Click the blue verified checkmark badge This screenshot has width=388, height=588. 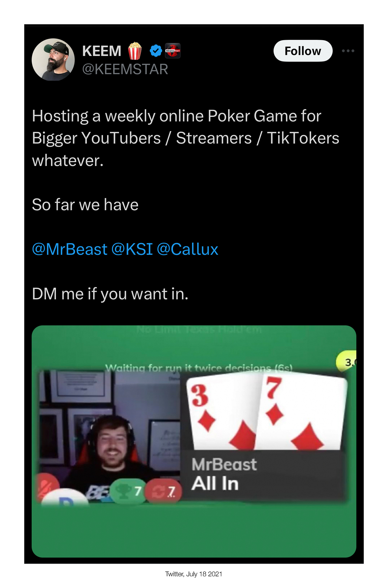point(156,51)
